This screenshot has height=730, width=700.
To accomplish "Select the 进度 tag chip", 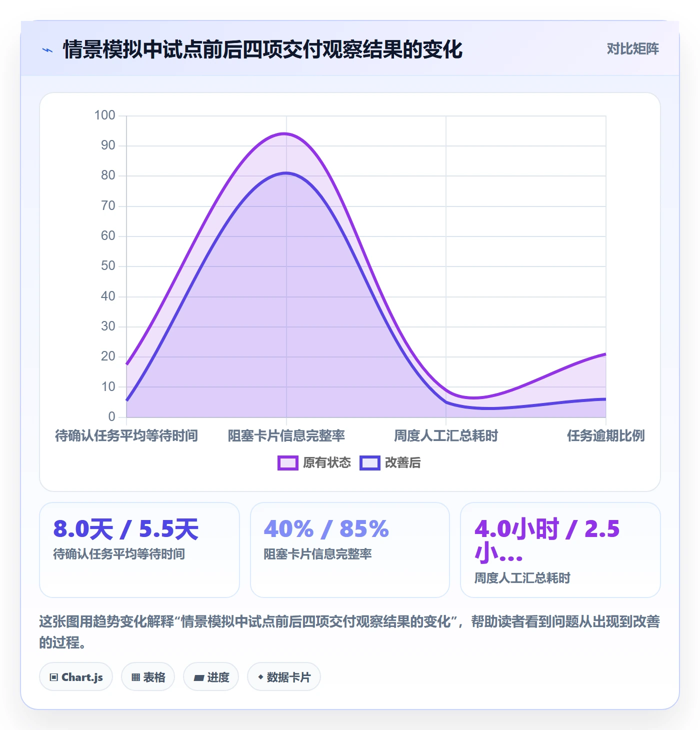I will coord(211,677).
